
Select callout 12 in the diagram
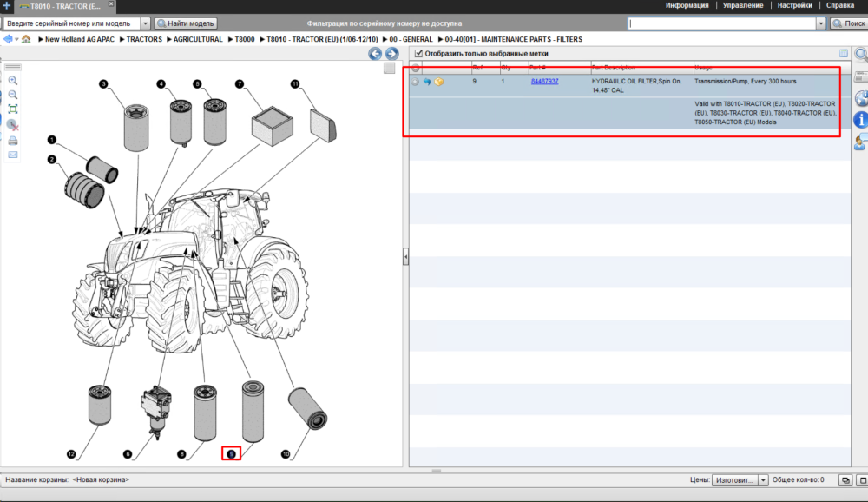[71, 454]
